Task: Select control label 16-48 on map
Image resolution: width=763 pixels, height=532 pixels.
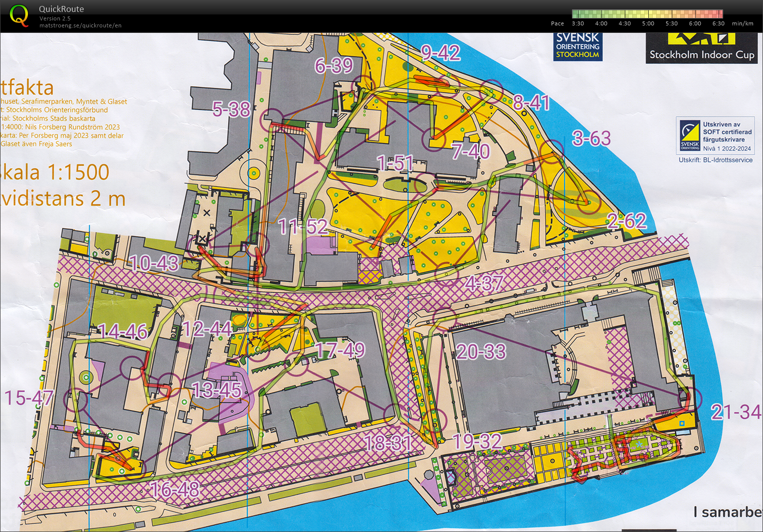Action: point(175,490)
